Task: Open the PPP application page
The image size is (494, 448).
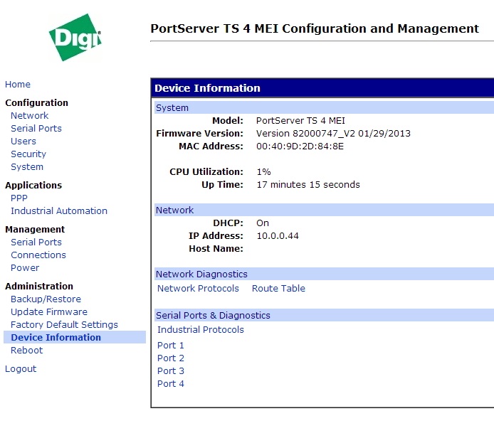Action: [19, 198]
